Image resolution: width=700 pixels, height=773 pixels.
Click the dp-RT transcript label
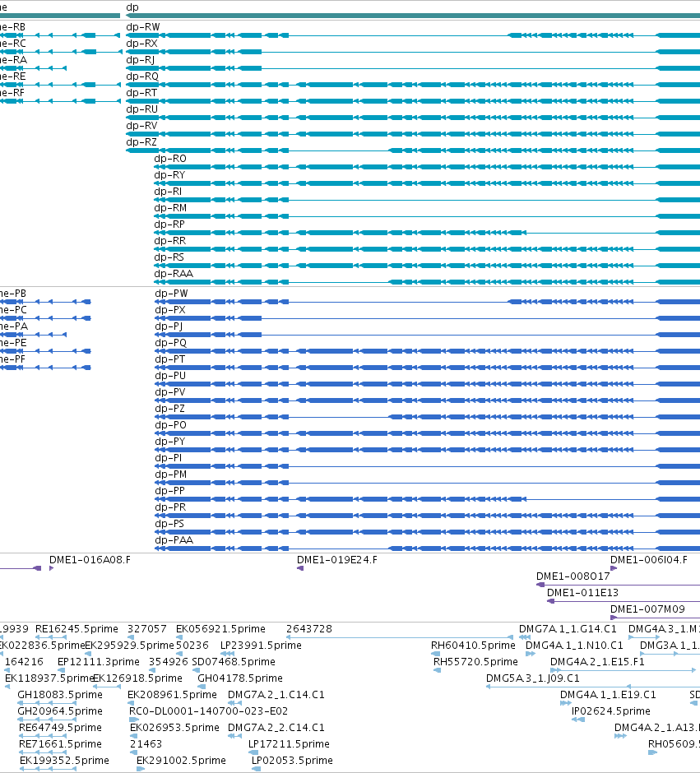142,93
